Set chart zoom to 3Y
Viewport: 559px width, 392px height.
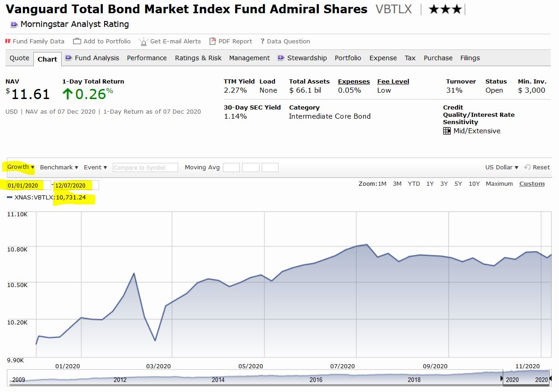[444, 184]
